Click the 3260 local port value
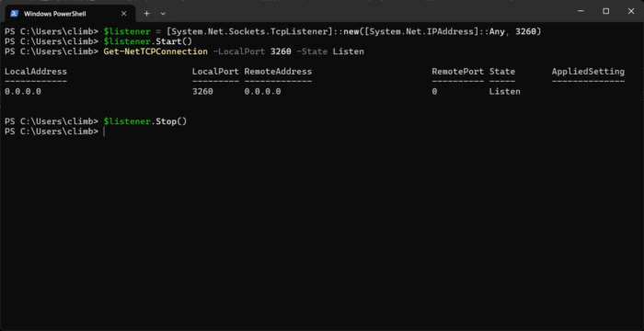 tap(203, 92)
